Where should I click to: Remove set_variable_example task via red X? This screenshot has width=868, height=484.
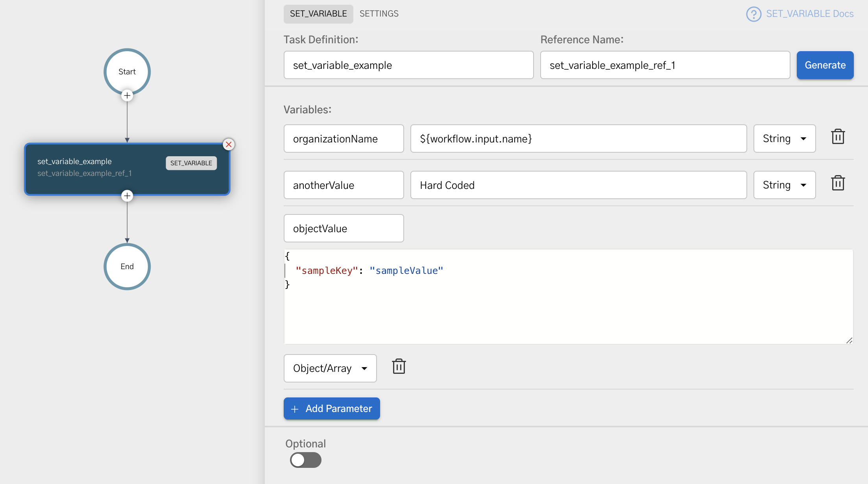click(229, 144)
